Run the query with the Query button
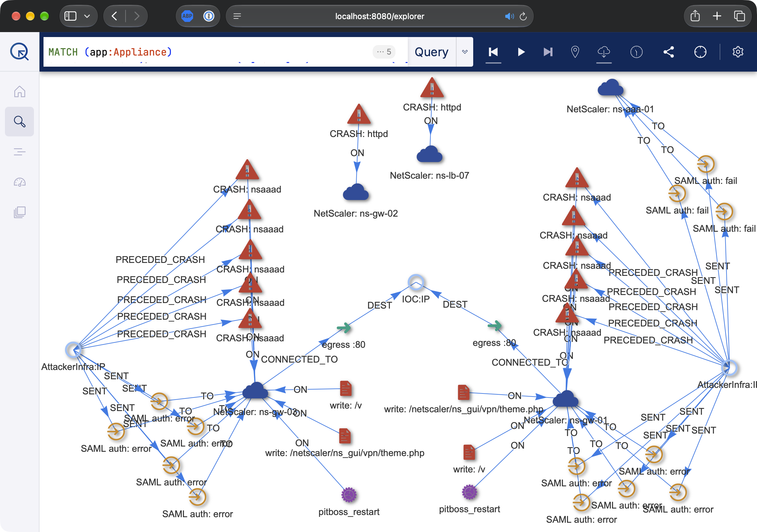 tap(432, 52)
